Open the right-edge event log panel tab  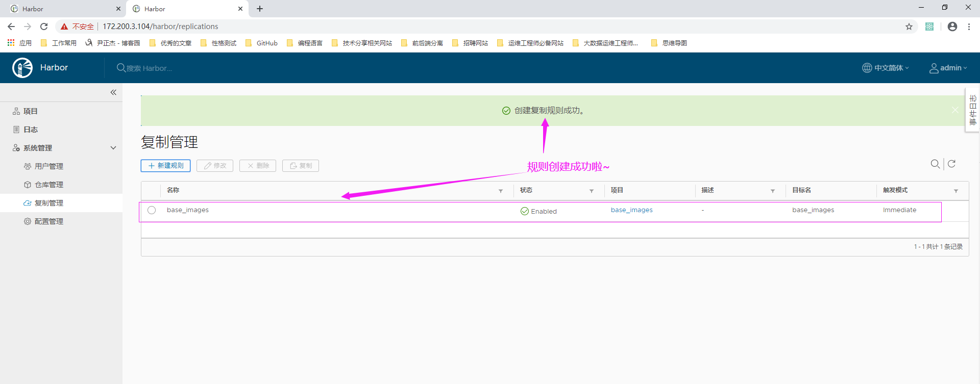(972, 110)
